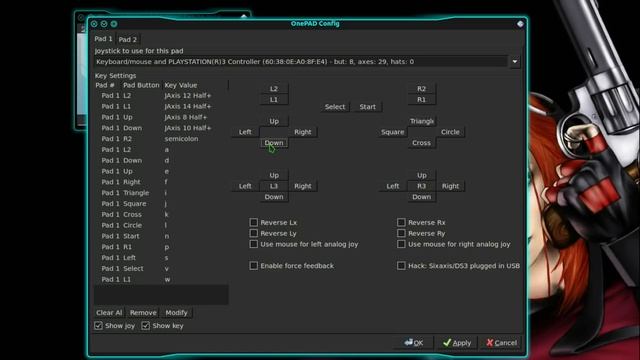The width and height of the screenshot is (640, 360).
Task: Select row Pad 1 Up JAxis 8 Half+
Action: tap(161, 117)
